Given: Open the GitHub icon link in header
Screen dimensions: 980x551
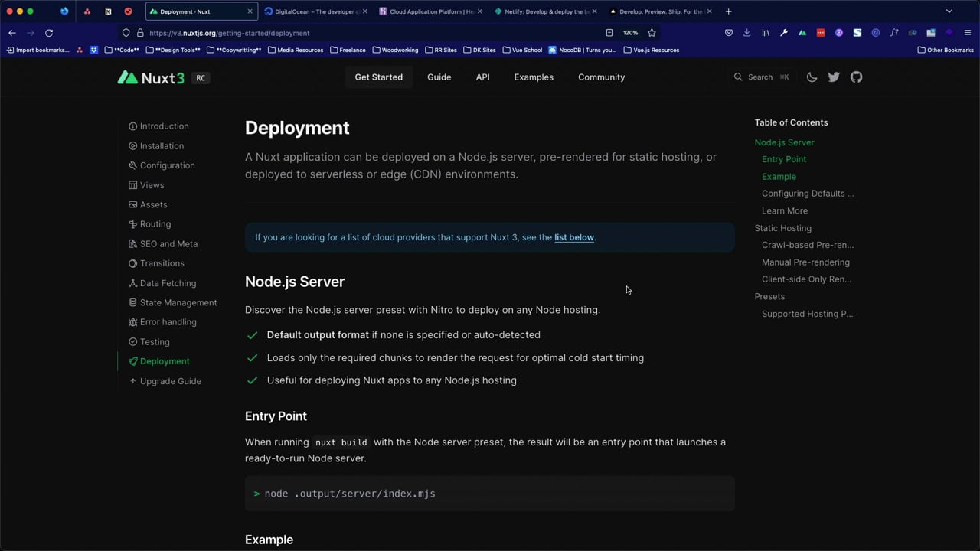Looking at the screenshot, I should point(856,77).
